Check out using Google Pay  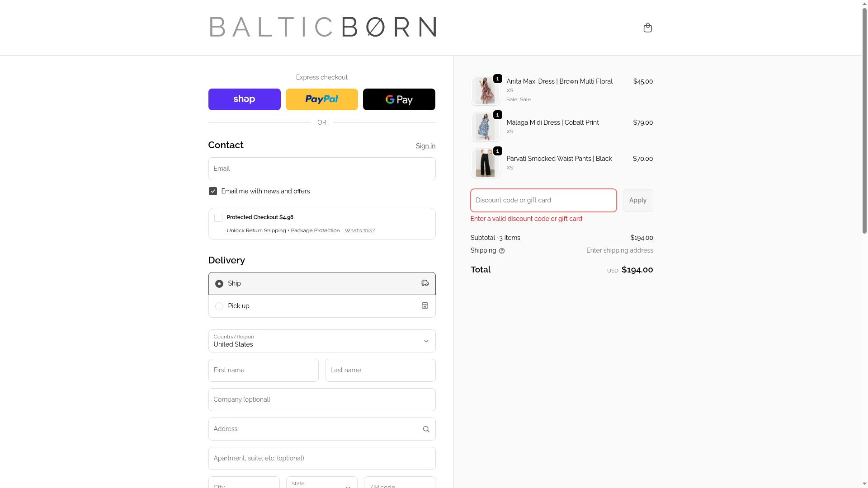399,99
